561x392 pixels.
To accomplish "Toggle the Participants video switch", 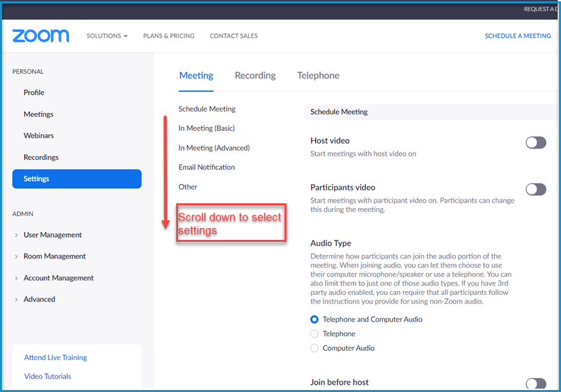I will pos(536,189).
